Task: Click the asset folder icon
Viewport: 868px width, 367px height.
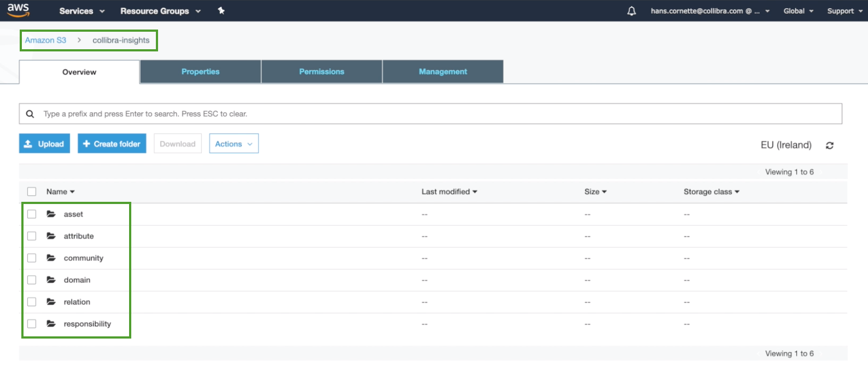Action: pos(51,214)
